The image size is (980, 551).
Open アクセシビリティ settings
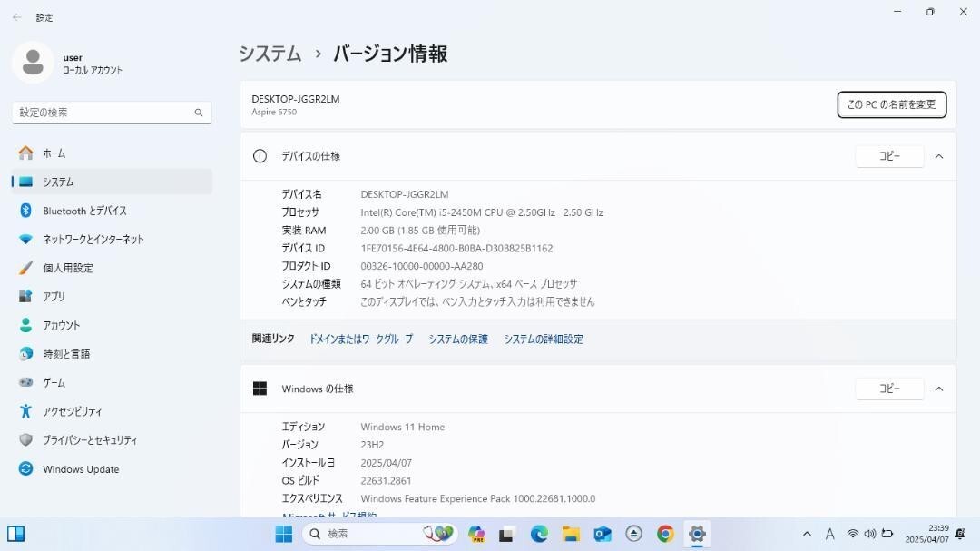[112, 411]
